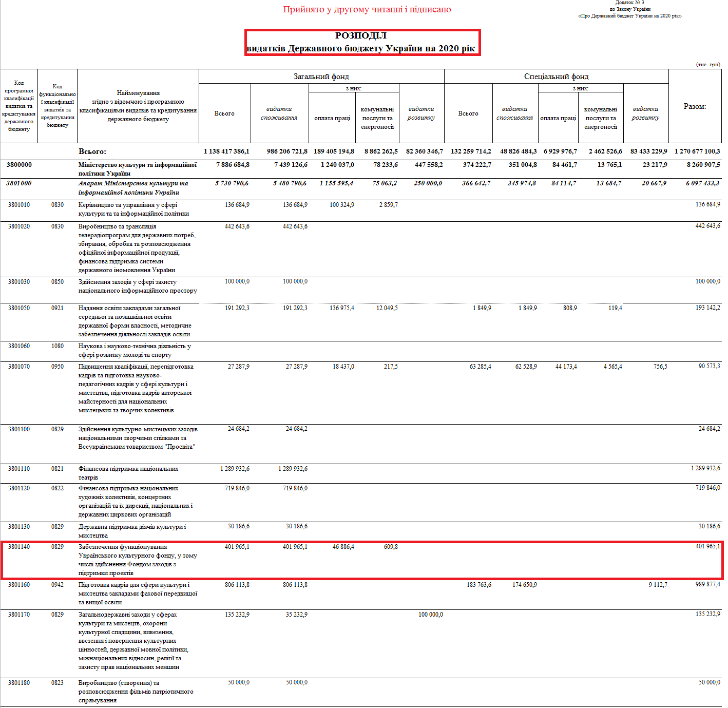Click value 46 886,4 in row 3801140

tap(343, 547)
